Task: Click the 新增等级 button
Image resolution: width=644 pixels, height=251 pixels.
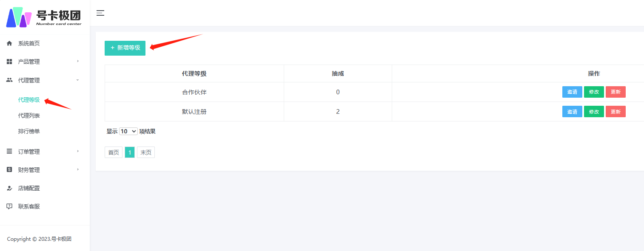Action: pyautogui.click(x=125, y=48)
